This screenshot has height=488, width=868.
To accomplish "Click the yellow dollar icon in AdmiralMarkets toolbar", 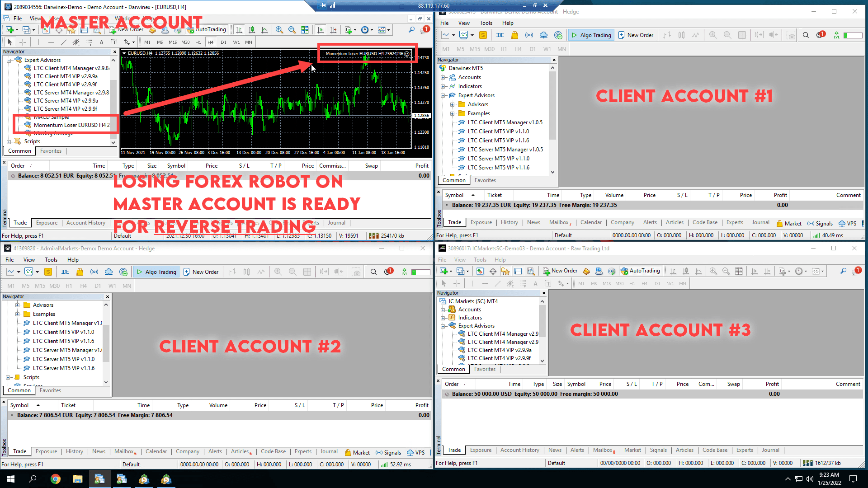I will 48,272.
